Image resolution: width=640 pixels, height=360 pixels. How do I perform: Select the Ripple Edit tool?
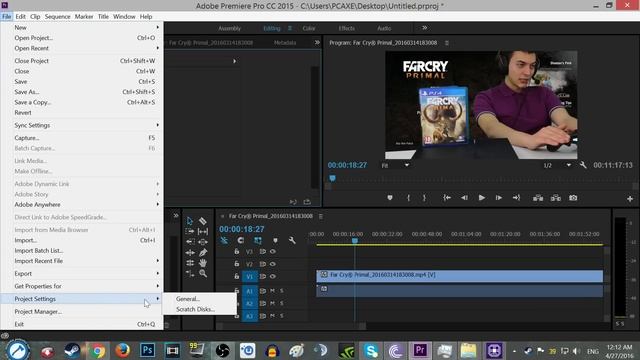click(x=190, y=252)
